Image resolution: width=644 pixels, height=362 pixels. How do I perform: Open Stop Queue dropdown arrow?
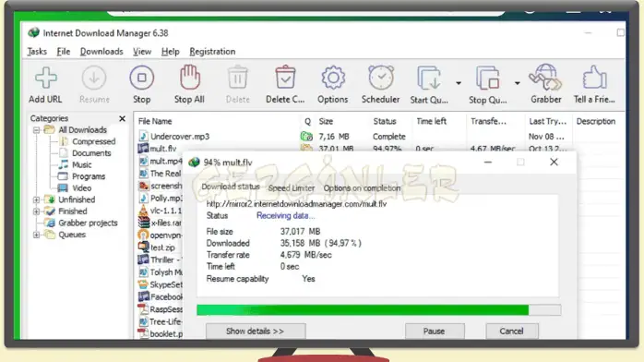tap(517, 83)
